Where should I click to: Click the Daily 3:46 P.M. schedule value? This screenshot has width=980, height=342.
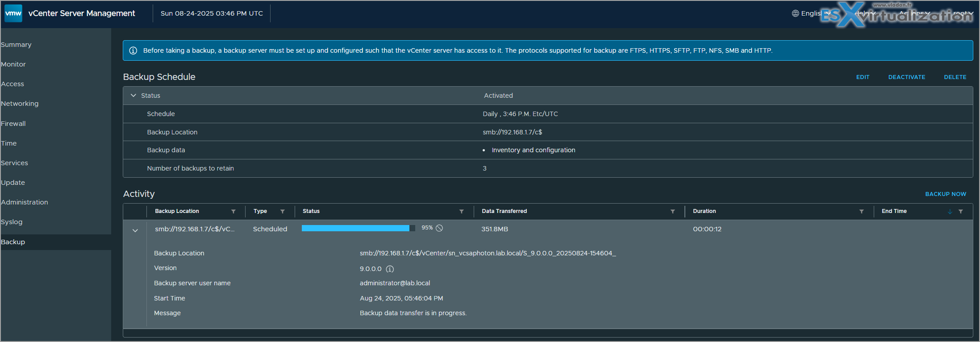coord(520,114)
